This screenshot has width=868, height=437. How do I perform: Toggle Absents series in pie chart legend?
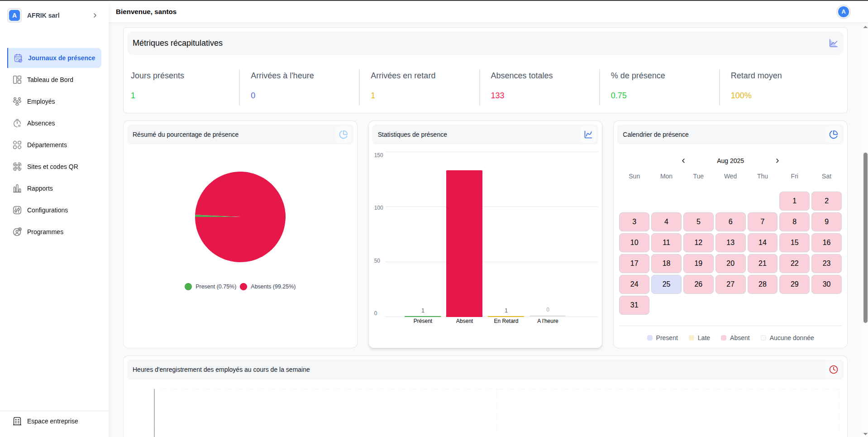coord(267,287)
